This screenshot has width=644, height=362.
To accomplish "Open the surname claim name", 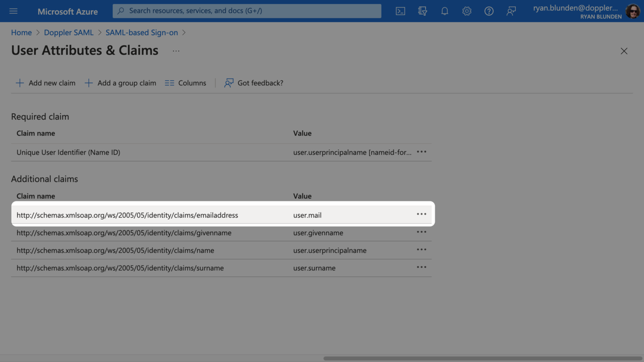I will (x=120, y=268).
